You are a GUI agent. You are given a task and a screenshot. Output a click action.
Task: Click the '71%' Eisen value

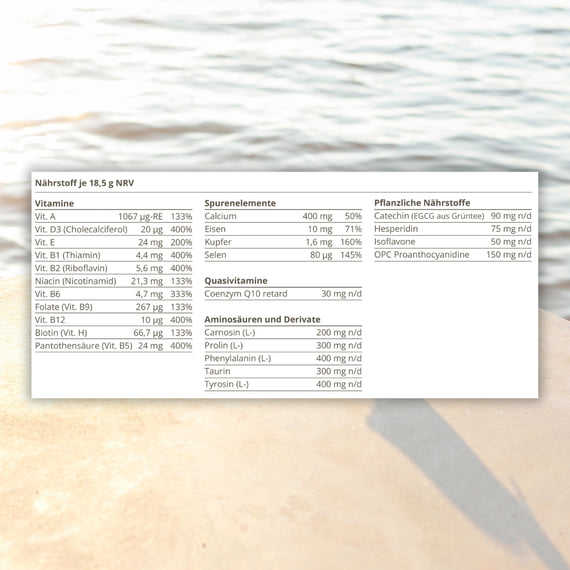click(x=353, y=229)
